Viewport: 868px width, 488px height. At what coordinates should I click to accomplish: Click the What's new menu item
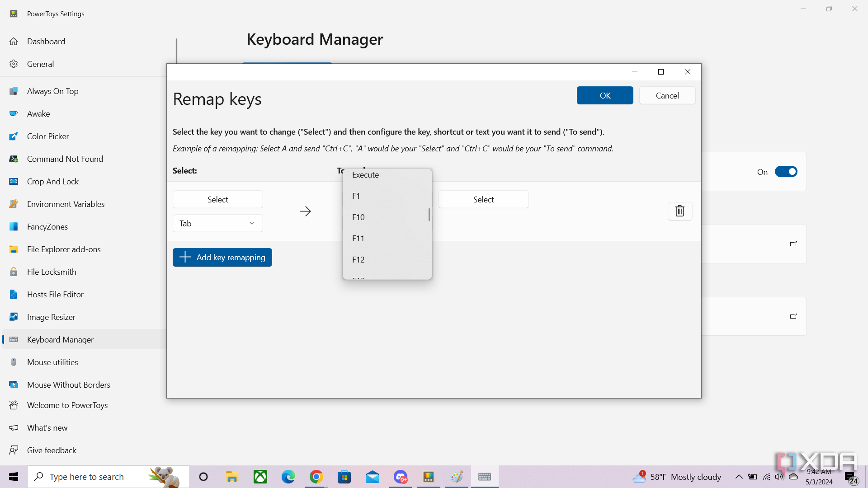point(47,427)
